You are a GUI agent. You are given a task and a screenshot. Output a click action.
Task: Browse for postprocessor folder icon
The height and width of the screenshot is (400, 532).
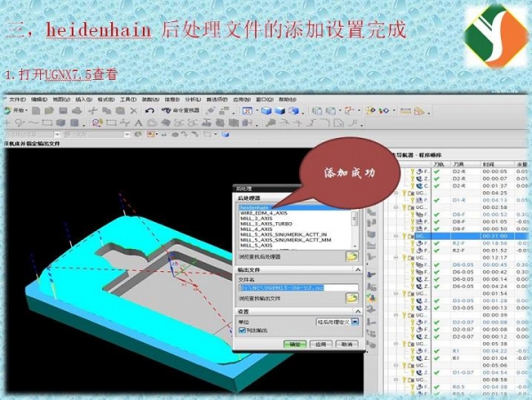(352, 256)
